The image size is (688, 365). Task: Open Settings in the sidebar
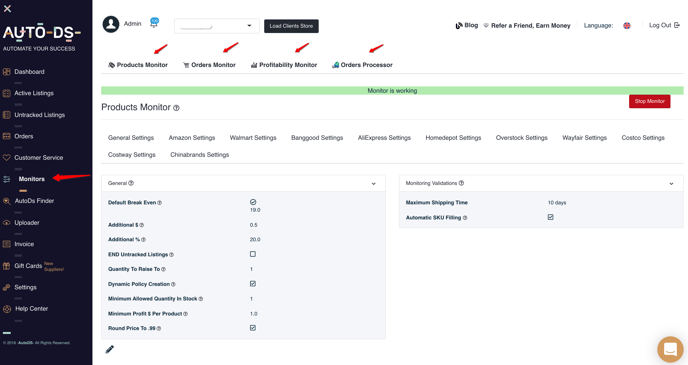pyautogui.click(x=25, y=287)
